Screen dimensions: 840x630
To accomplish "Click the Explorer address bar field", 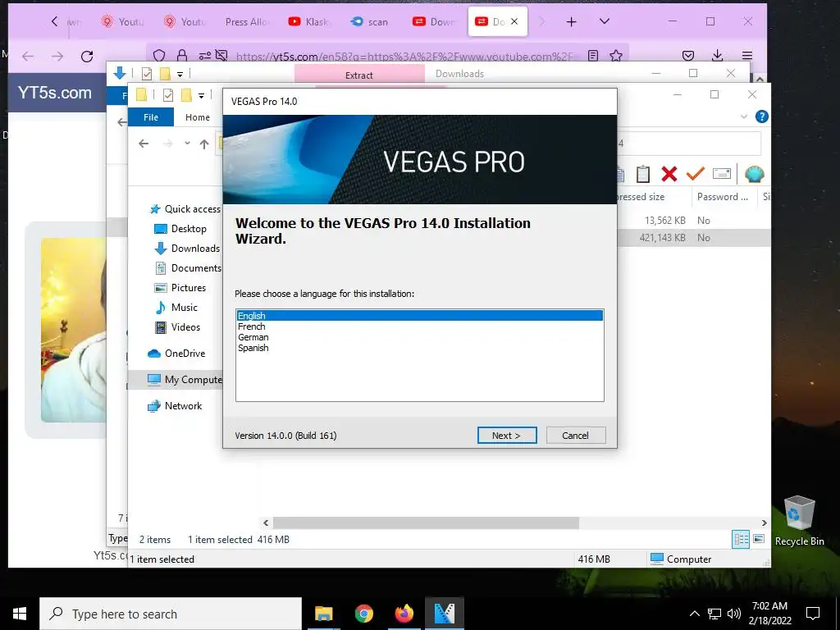I will coord(688,144).
